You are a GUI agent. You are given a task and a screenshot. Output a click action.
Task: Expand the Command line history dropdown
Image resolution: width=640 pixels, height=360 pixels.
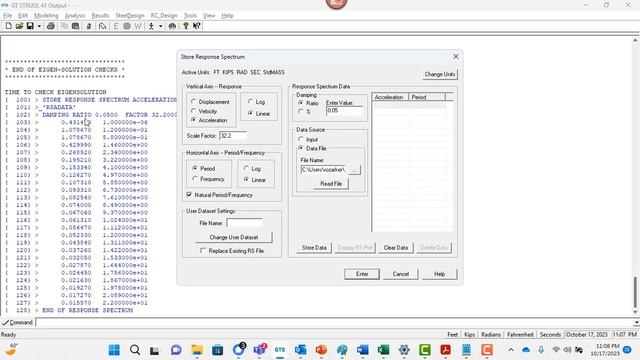click(x=636, y=322)
